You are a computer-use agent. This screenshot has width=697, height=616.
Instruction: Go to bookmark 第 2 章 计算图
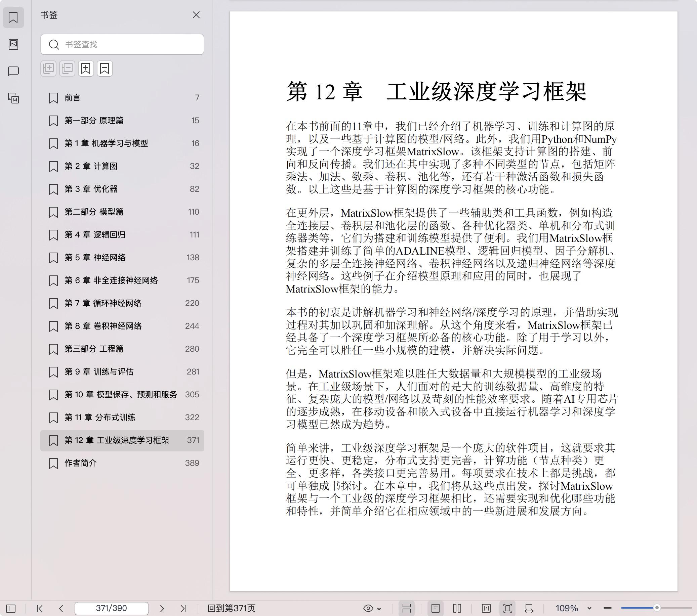(x=122, y=166)
